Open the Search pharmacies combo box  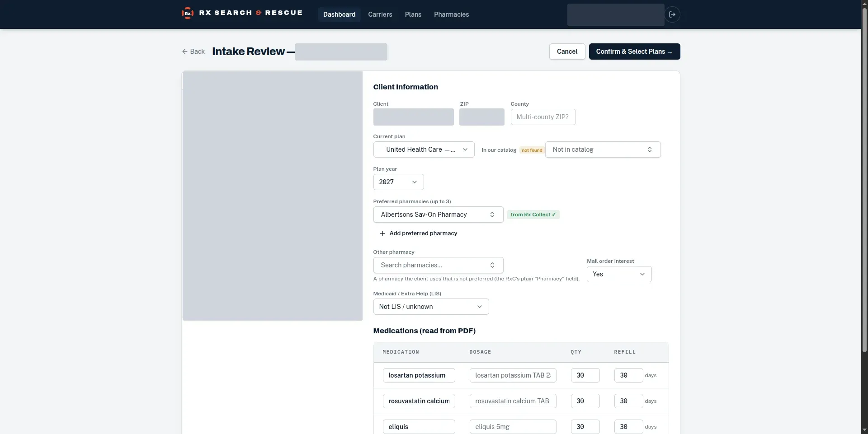(x=438, y=265)
